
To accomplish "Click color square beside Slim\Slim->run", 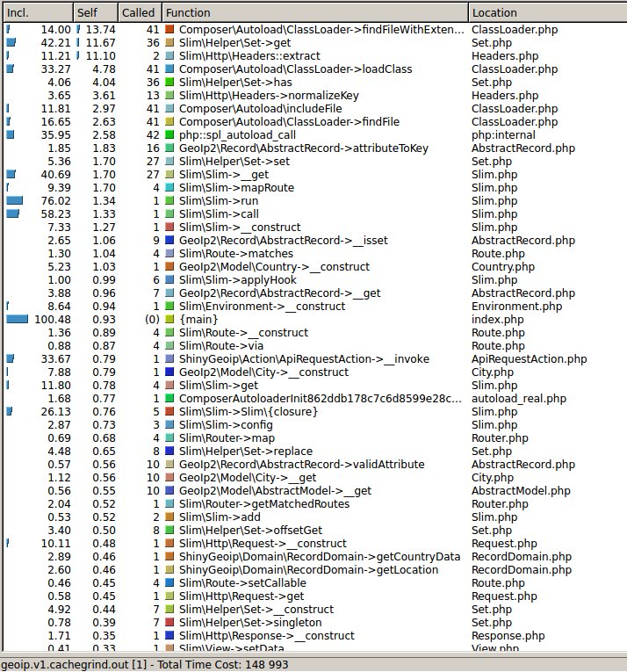I will [x=169, y=201].
